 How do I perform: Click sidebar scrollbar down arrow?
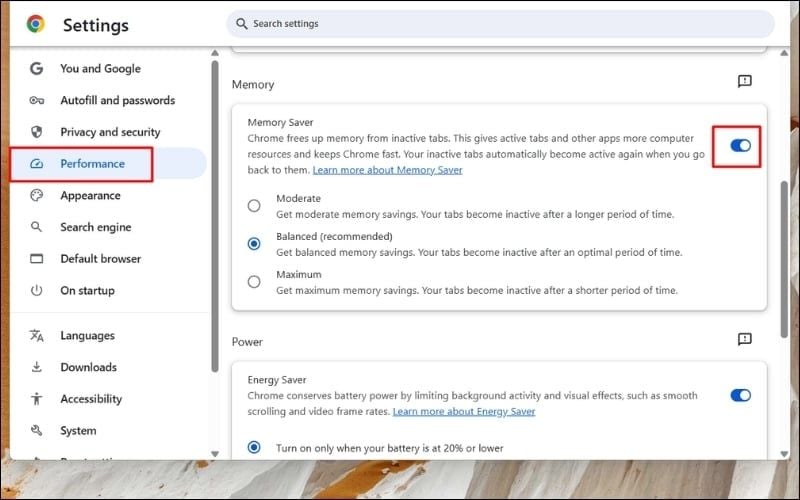[215, 454]
